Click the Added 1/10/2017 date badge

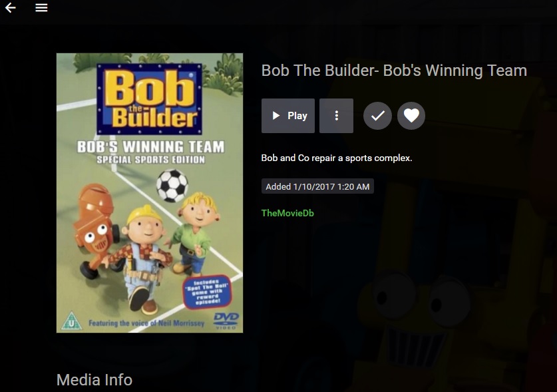(317, 186)
